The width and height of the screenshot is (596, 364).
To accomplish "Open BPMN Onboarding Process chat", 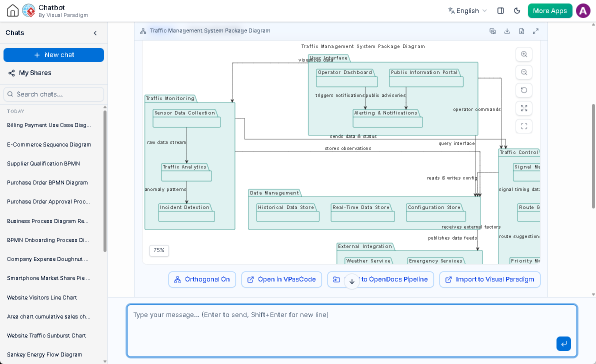I will [x=49, y=240].
